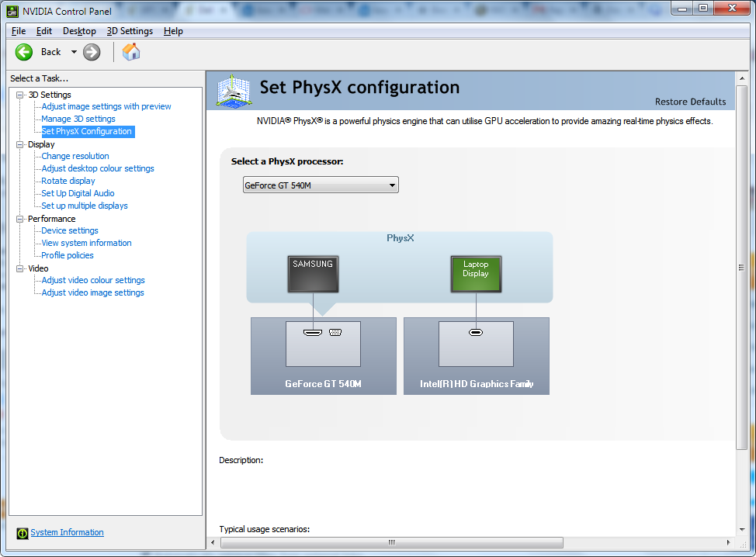Open the Edit menu

pos(44,31)
